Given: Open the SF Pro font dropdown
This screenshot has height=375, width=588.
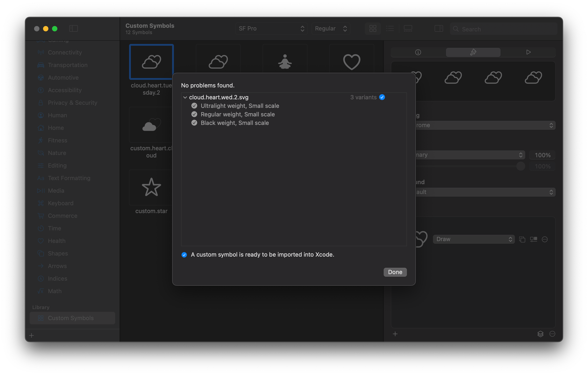Looking at the screenshot, I should [271, 28].
